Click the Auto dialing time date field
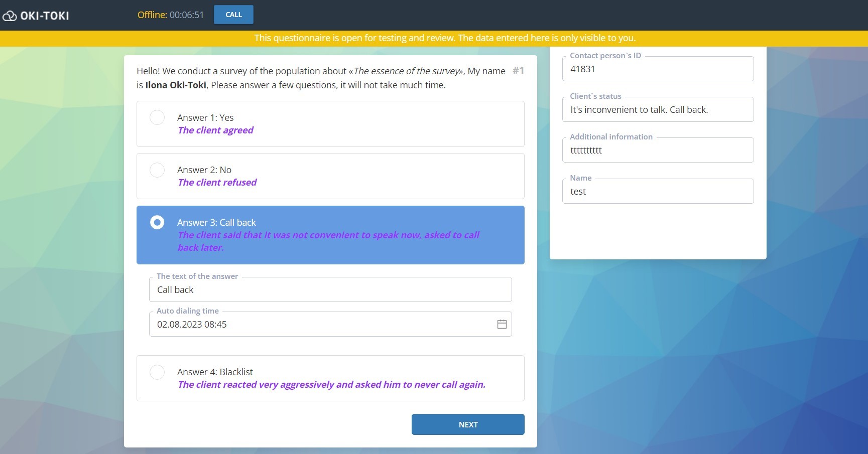The image size is (868, 454). click(321, 325)
